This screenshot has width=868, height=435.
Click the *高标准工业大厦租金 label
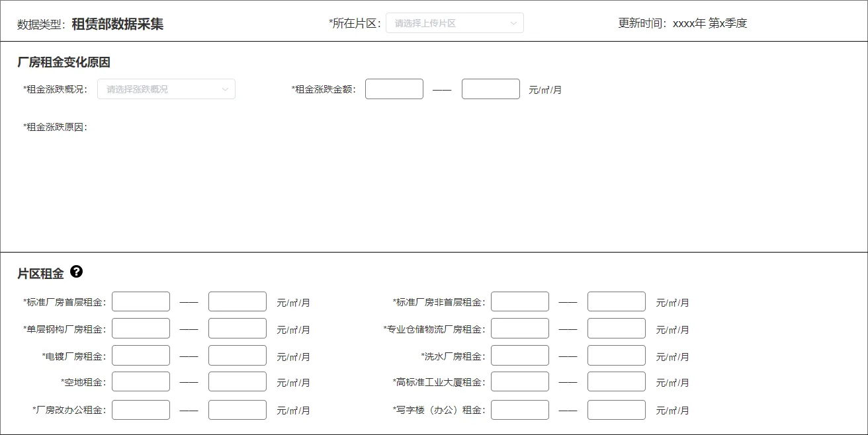click(439, 382)
